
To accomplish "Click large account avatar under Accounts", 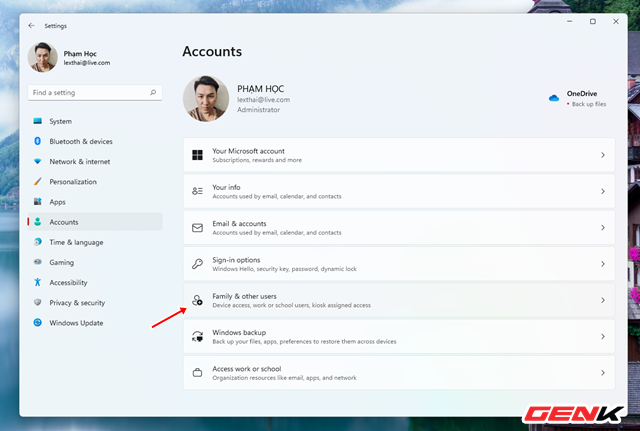I will click(x=206, y=98).
